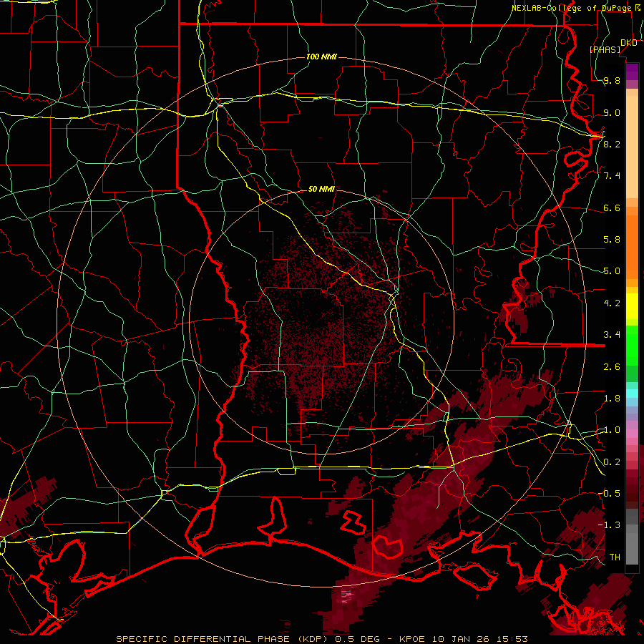The width and height of the screenshot is (644, 644).
Task: Click the 5.8 value on the color scale
Action: [x=612, y=240]
